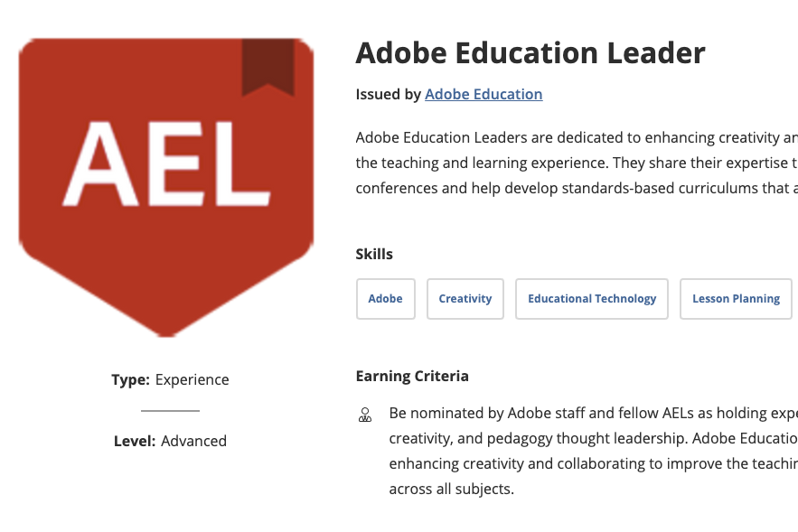798x532 pixels.
Task: Select the Adobe skill tag
Action: [x=386, y=299]
